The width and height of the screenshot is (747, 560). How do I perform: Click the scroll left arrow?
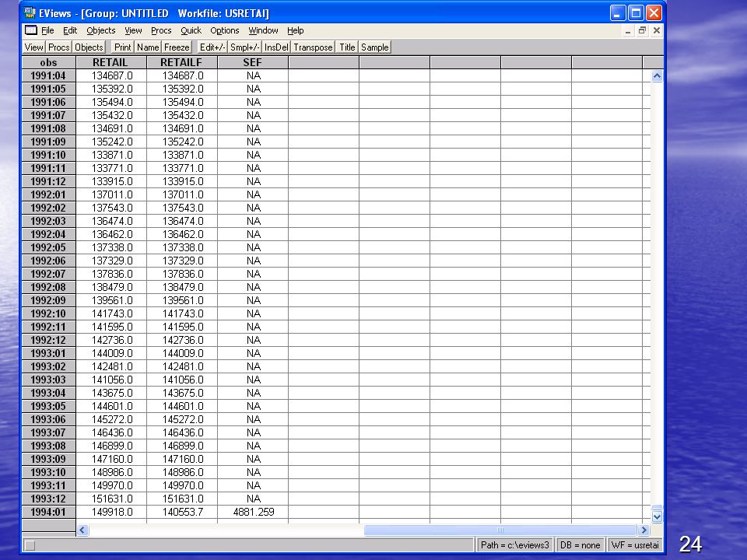pos(82,530)
